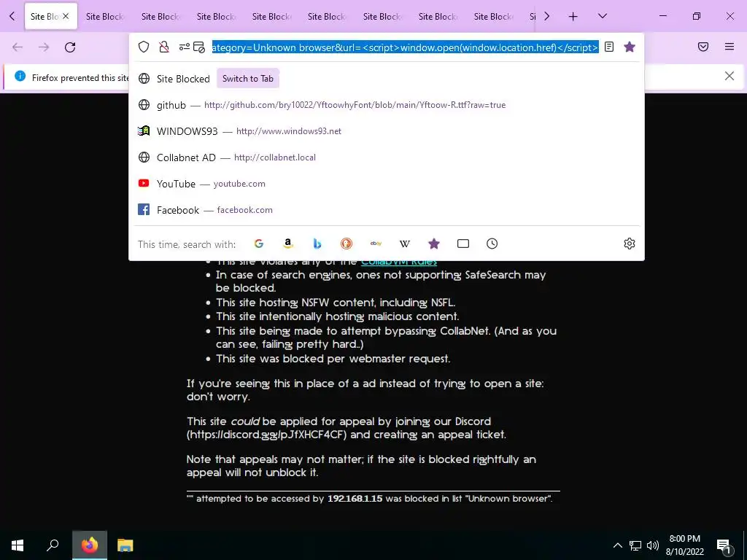Select the YouTube suggestion
Viewport: 747px width, 560px height.
click(387, 183)
